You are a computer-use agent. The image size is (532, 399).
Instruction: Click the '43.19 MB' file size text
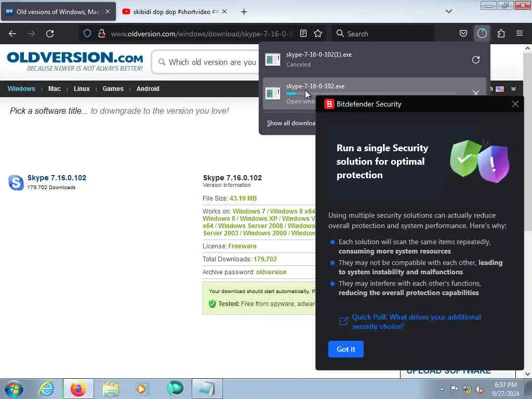[x=243, y=198]
